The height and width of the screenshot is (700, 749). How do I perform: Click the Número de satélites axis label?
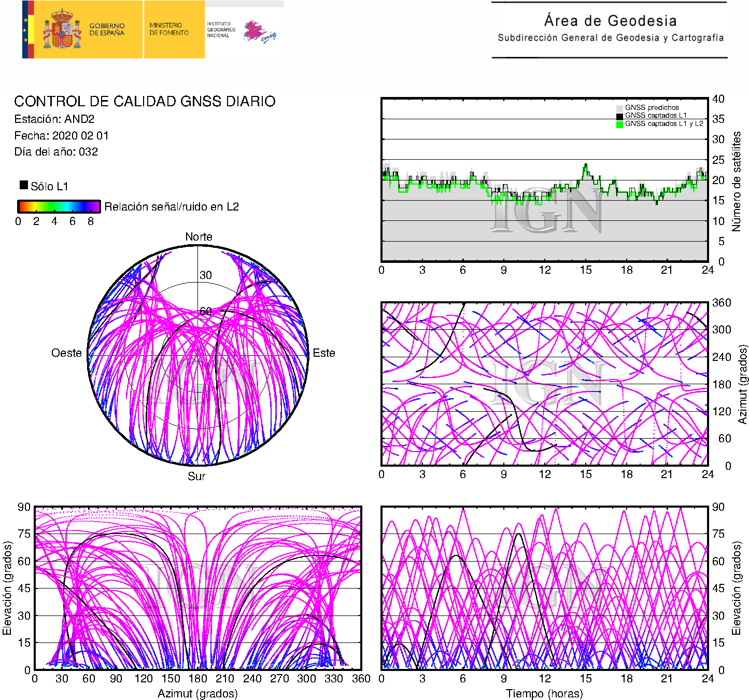(x=736, y=181)
